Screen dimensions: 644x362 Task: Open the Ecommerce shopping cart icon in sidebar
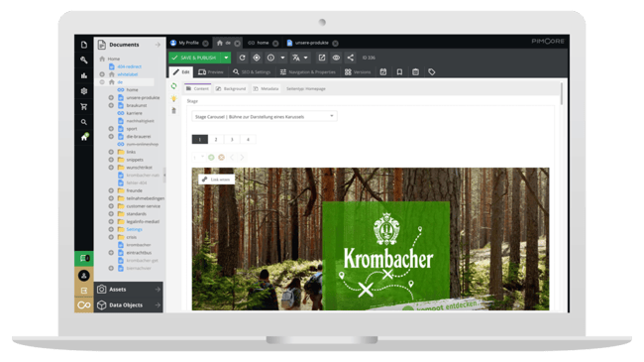coord(84,106)
